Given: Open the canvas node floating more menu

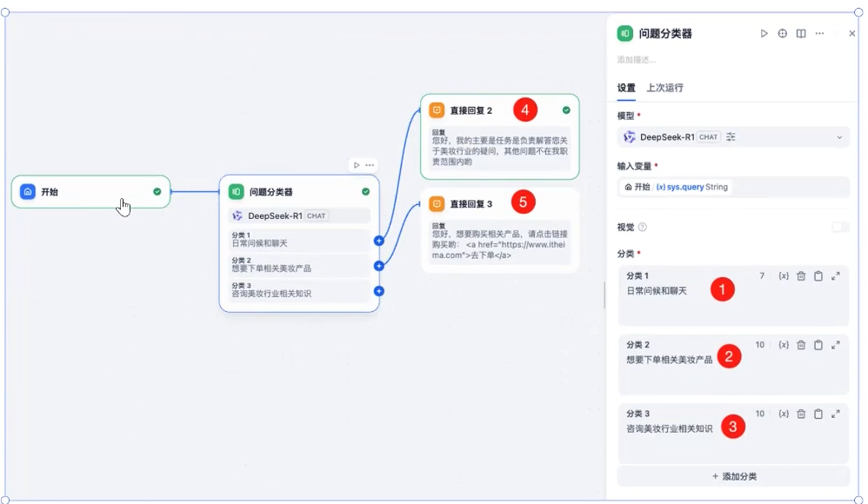Looking at the screenshot, I should coord(370,165).
